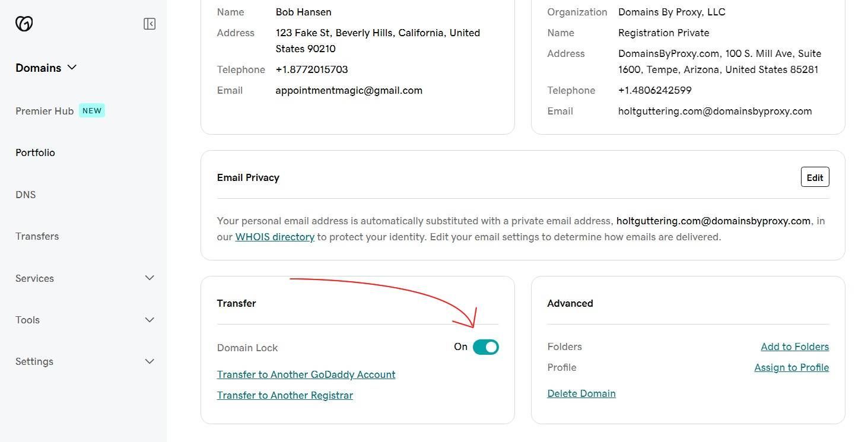The image size is (868, 442).
Task: Click Transfer to Another GoDaddy Account
Action: click(306, 374)
